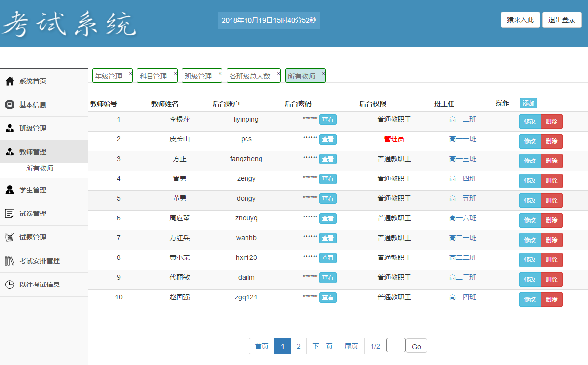Click 删除 for teacher 皮长山
Viewport: 588px width, 365px height.
(551, 141)
